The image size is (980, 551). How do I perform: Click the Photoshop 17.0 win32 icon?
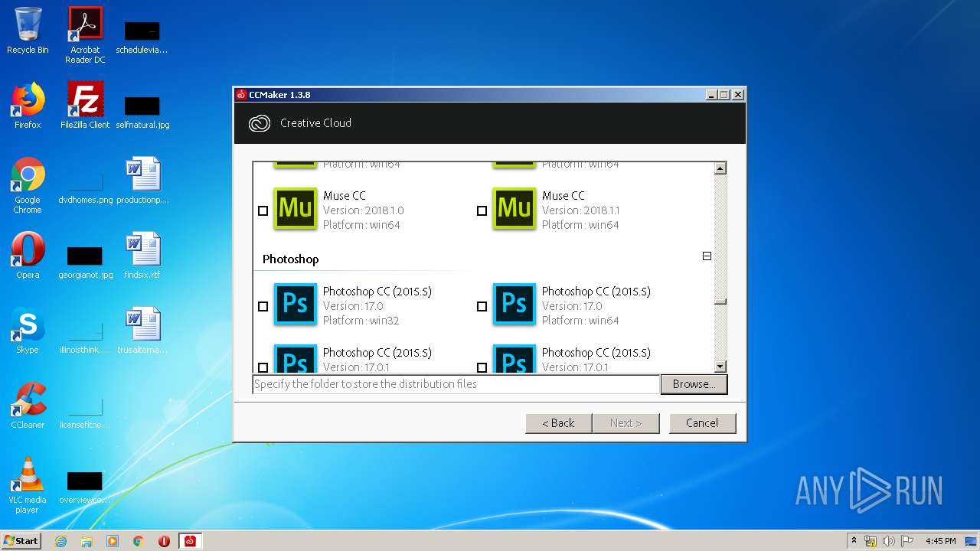pyautogui.click(x=296, y=304)
